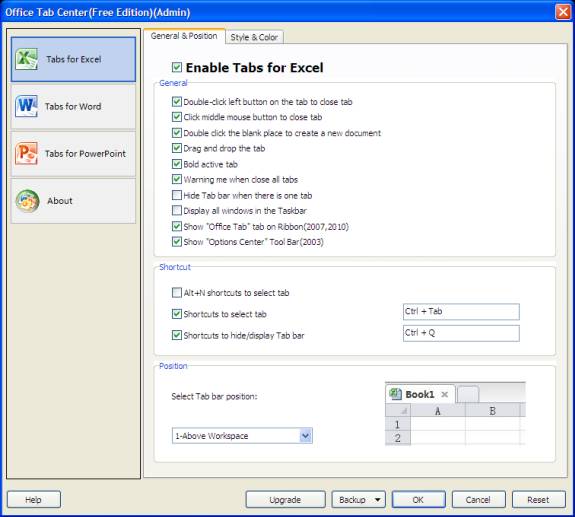This screenshot has height=517, width=575.
Task: Click the Ctrl + Tab shortcut field
Action: click(x=461, y=312)
